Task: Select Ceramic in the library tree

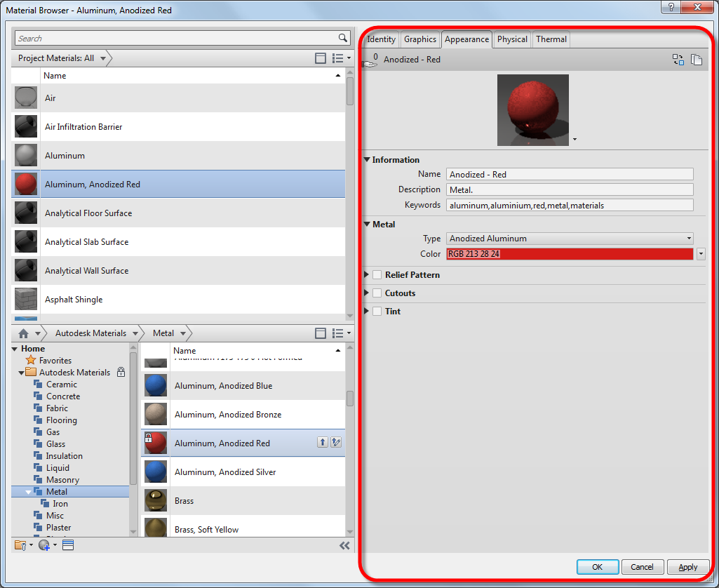Action: 62,385
